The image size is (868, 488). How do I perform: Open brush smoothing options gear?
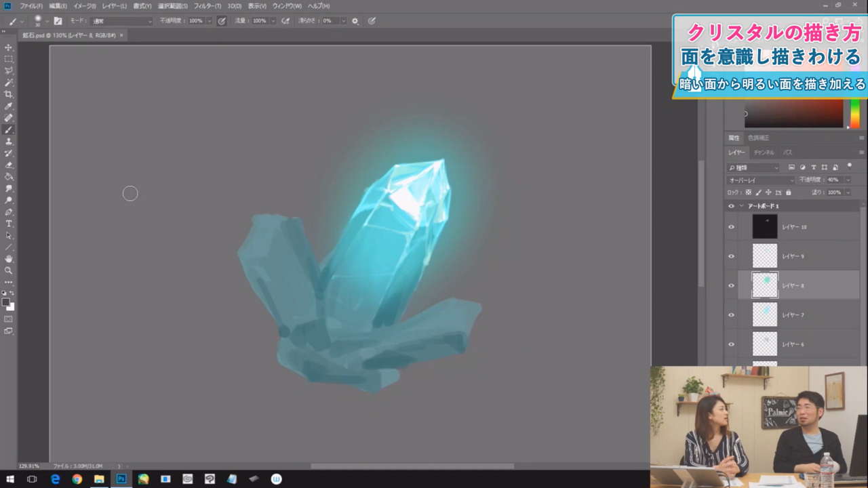click(355, 21)
